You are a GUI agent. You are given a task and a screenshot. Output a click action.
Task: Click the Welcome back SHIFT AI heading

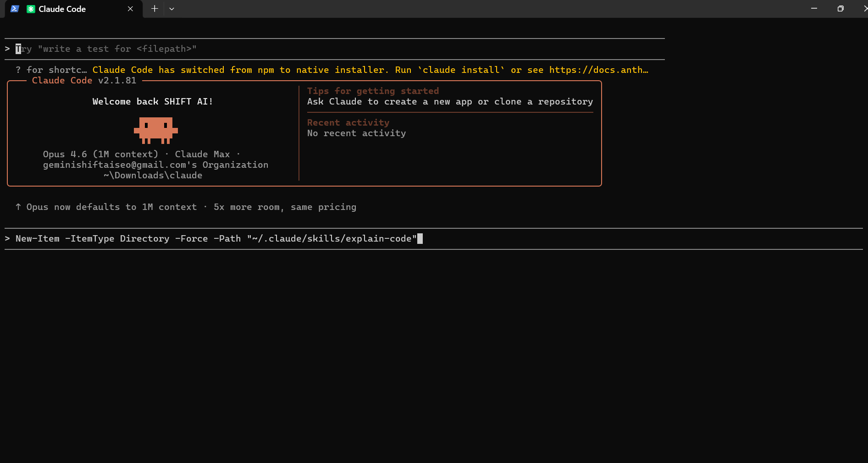coord(153,101)
